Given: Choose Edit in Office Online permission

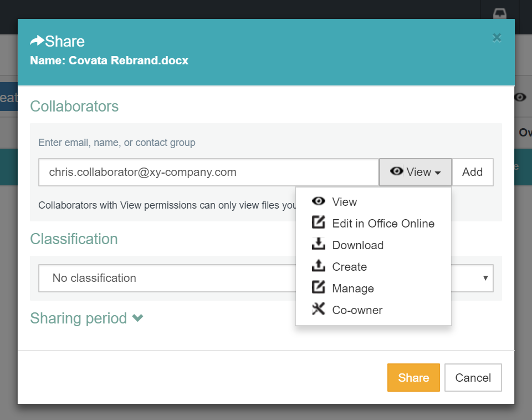Looking at the screenshot, I should coord(373,224).
